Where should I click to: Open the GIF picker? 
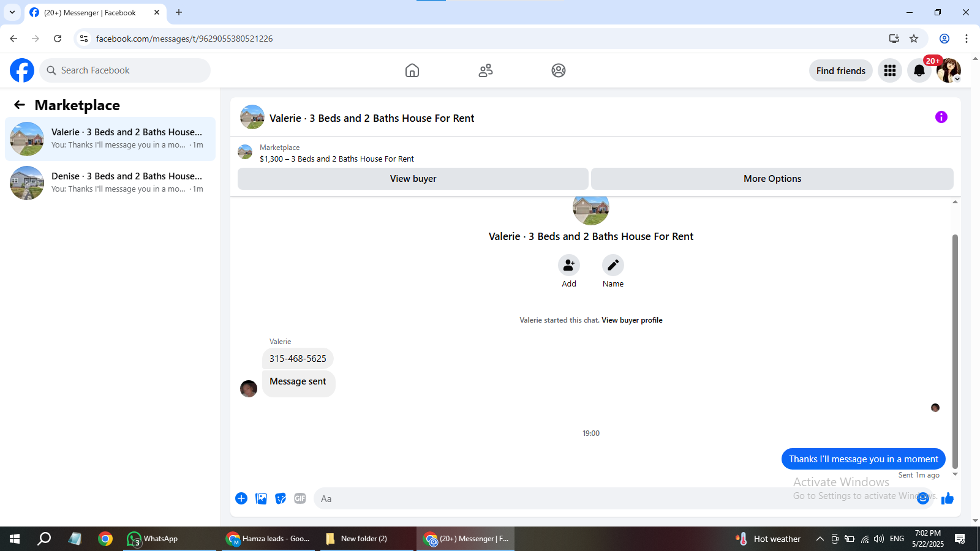pyautogui.click(x=300, y=498)
